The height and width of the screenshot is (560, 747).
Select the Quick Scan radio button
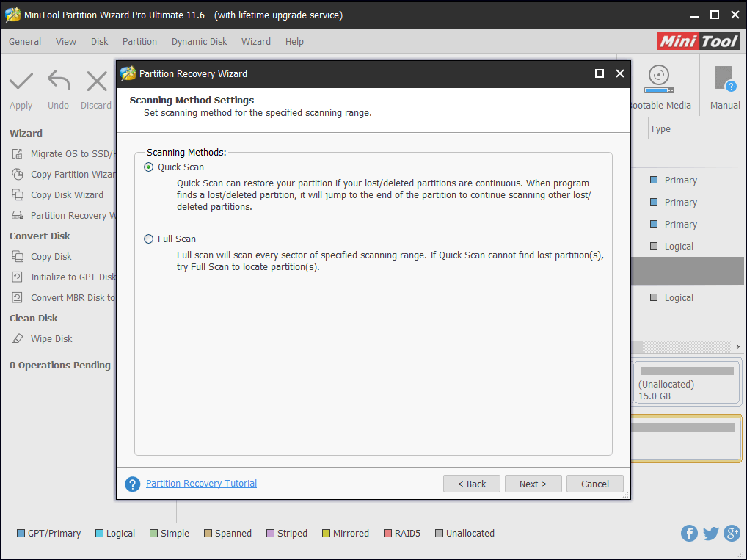[x=149, y=167]
